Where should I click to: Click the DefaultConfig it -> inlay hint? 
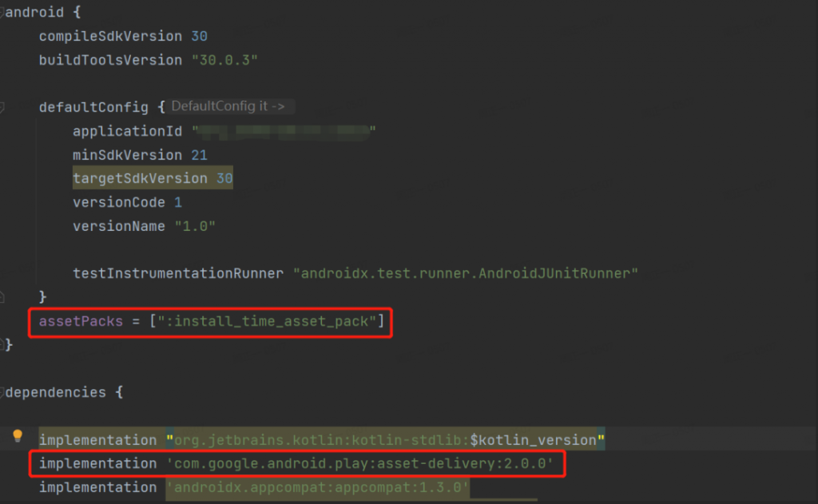[228, 106]
